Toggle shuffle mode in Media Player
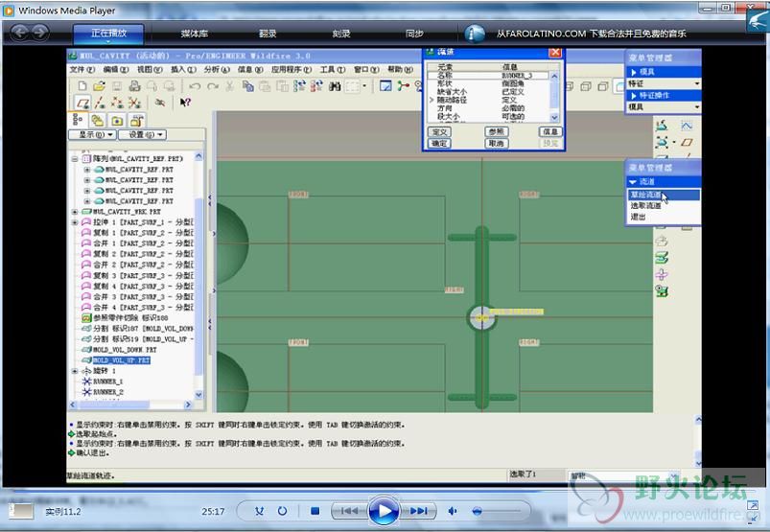The height and width of the screenshot is (532, 770). (x=259, y=511)
